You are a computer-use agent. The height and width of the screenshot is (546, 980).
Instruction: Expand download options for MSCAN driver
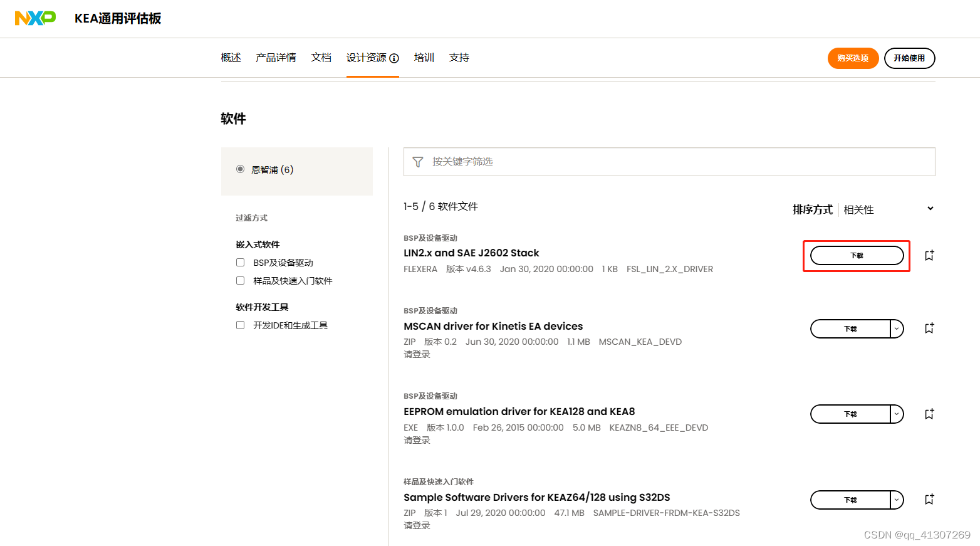897,328
